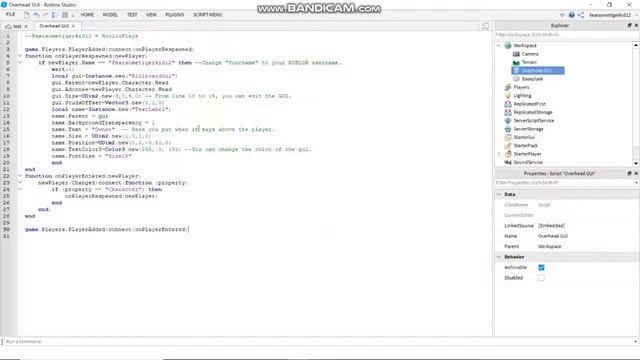Select the Overhead GUI script in Explorer
This screenshot has width=640, height=360.
click(x=538, y=71)
